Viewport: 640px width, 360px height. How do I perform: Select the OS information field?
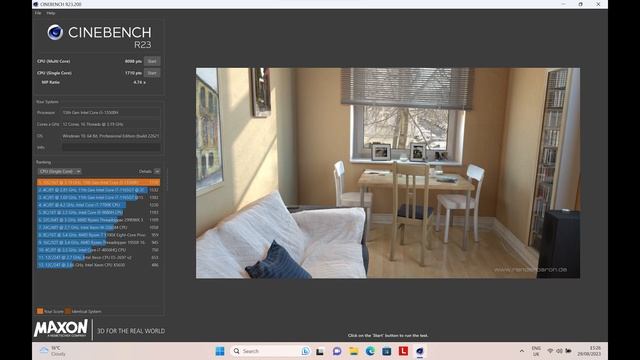click(111, 136)
